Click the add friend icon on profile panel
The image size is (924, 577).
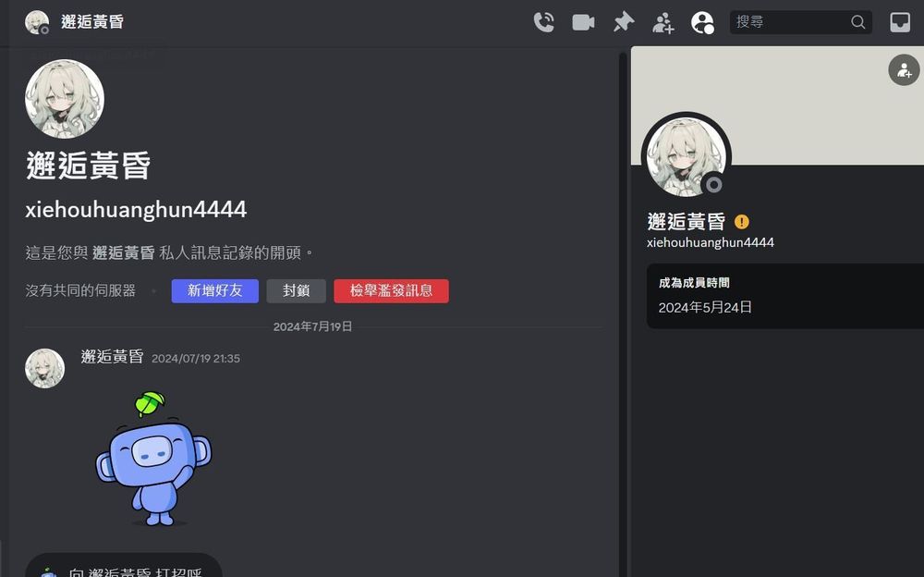point(903,69)
